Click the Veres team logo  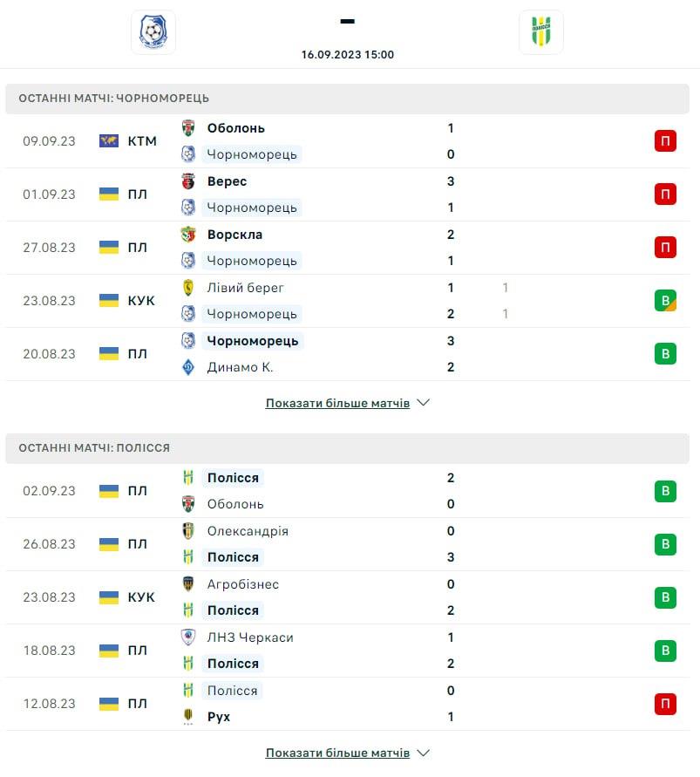(x=188, y=181)
